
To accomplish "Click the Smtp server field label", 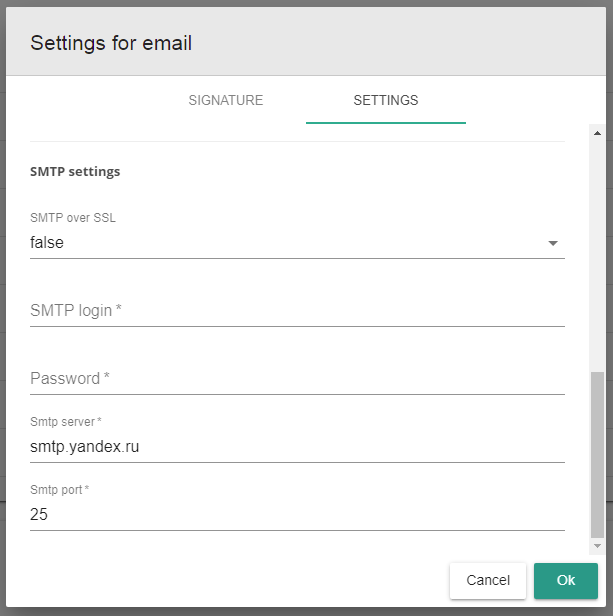I will point(66,422).
